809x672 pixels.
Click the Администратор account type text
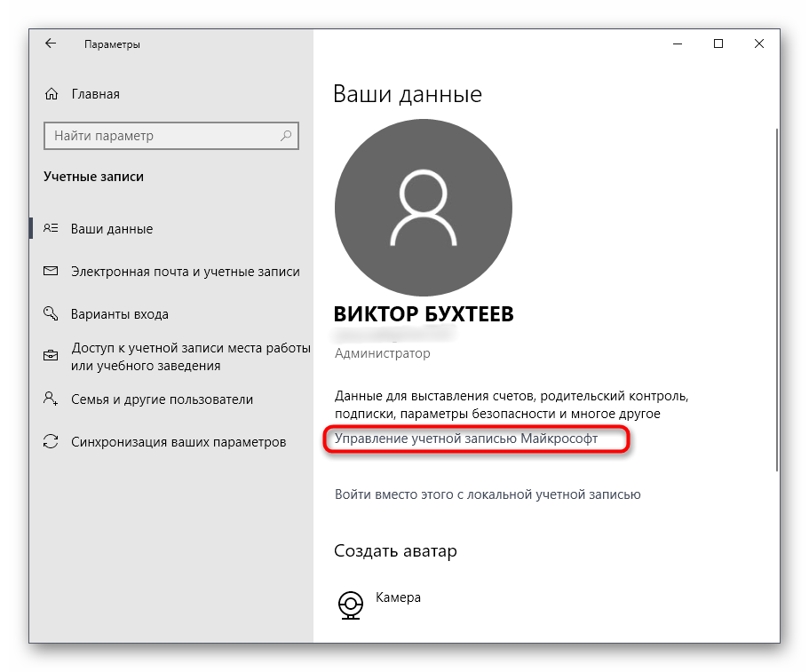point(383,353)
